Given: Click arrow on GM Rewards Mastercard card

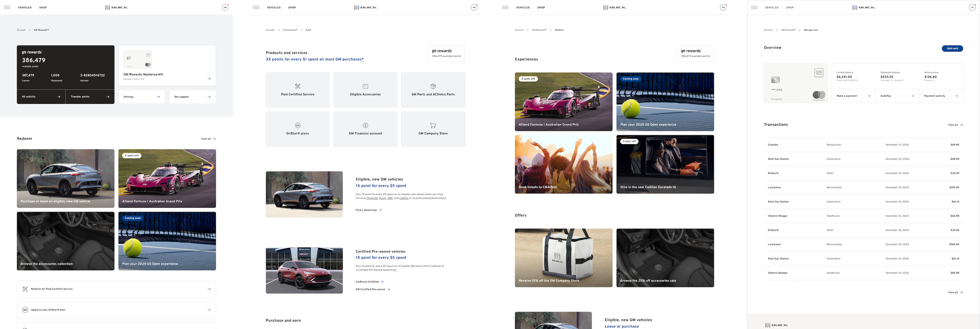Looking at the screenshot, I should (209, 79).
